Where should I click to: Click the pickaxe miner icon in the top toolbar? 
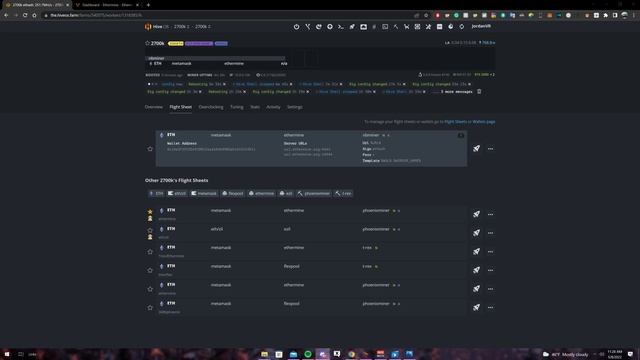click(396, 27)
